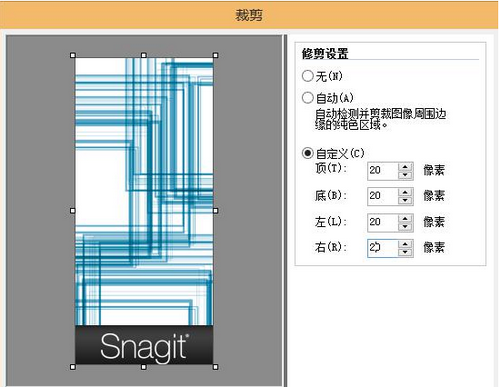Screen dimensions: 500x387
Task: Click the 右(R) pixel value field
Action: pyautogui.click(x=383, y=248)
